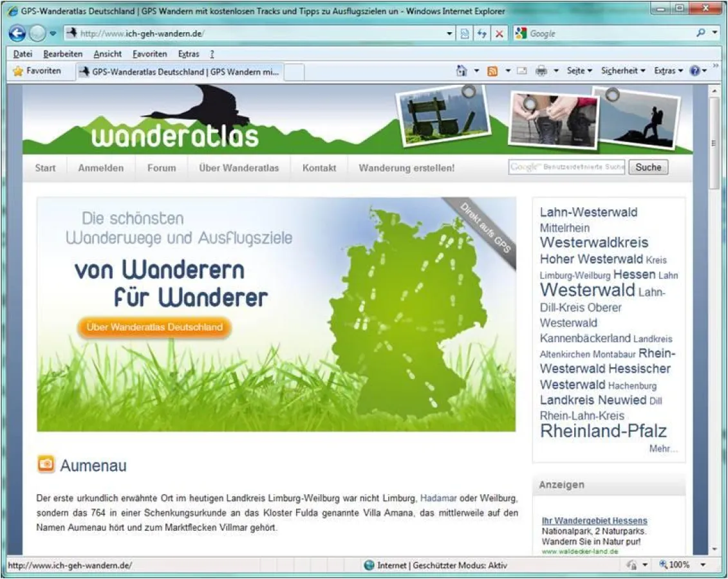Screen dimensions: 728x579
Task: Select the Forum navigation item
Action: click(x=162, y=168)
